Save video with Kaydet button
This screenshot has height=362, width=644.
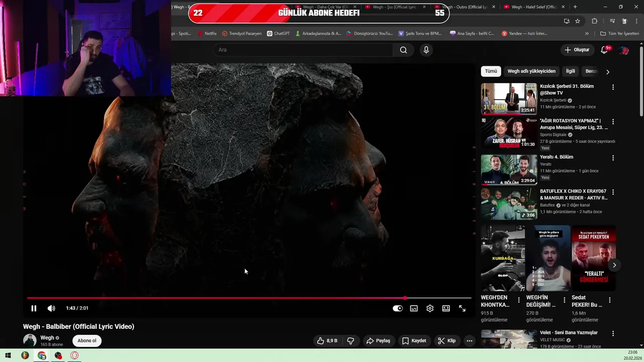[414, 341]
